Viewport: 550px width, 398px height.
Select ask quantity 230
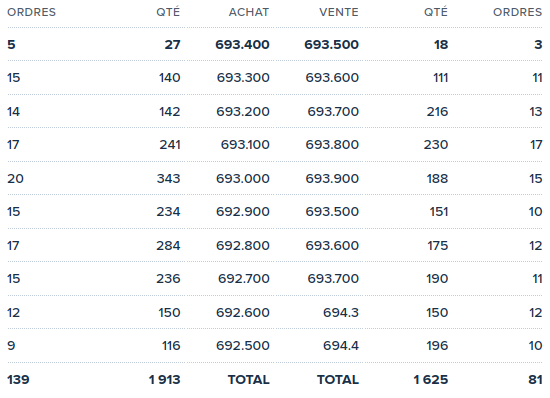[x=436, y=144]
